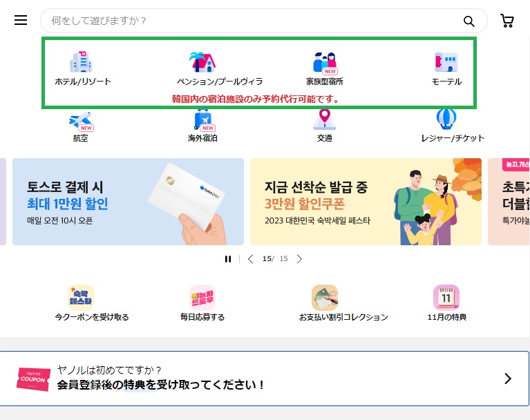Open the Toss payment discount banner
The width and height of the screenshot is (530, 420).
(128, 202)
